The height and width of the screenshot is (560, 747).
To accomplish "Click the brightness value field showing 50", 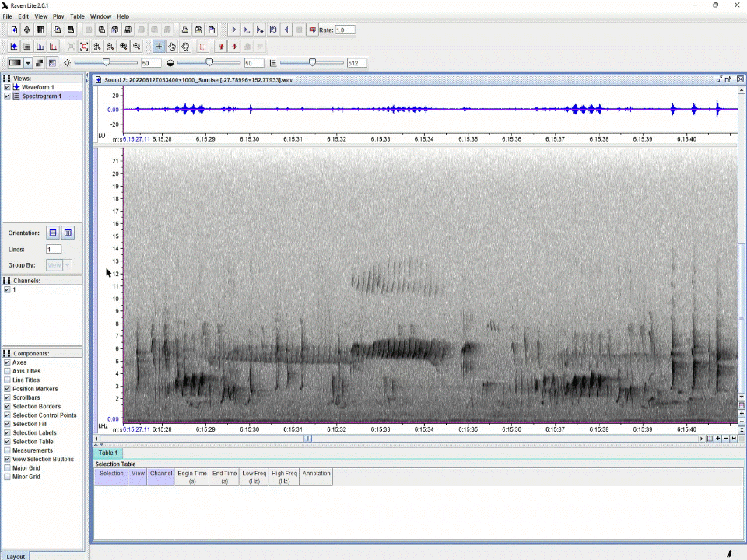I will (x=151, y=63).
